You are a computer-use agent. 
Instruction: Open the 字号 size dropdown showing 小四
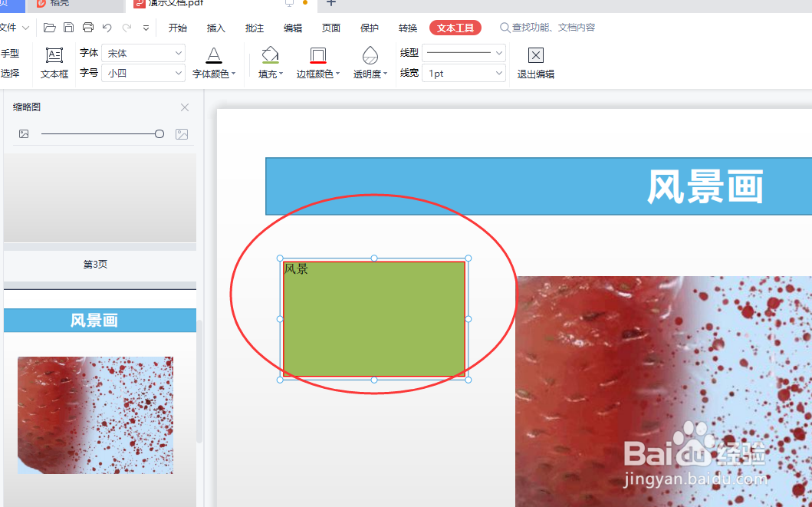[143, 74]
